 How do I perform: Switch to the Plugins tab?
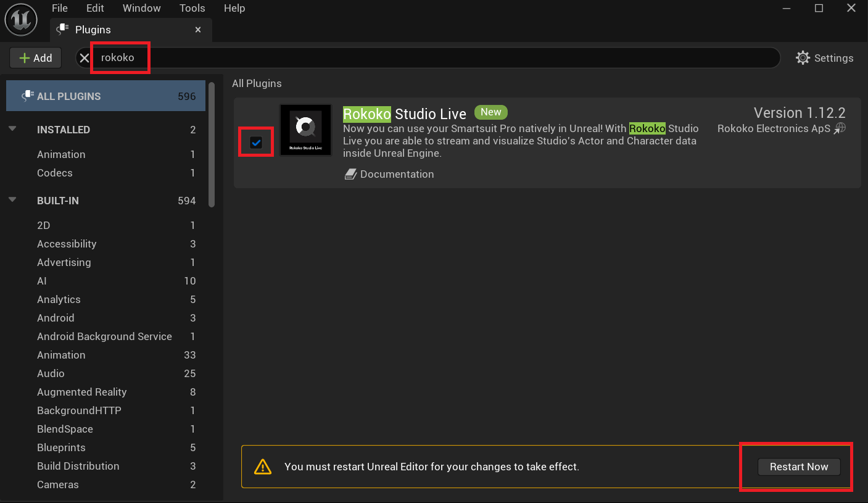coord(131,30)
